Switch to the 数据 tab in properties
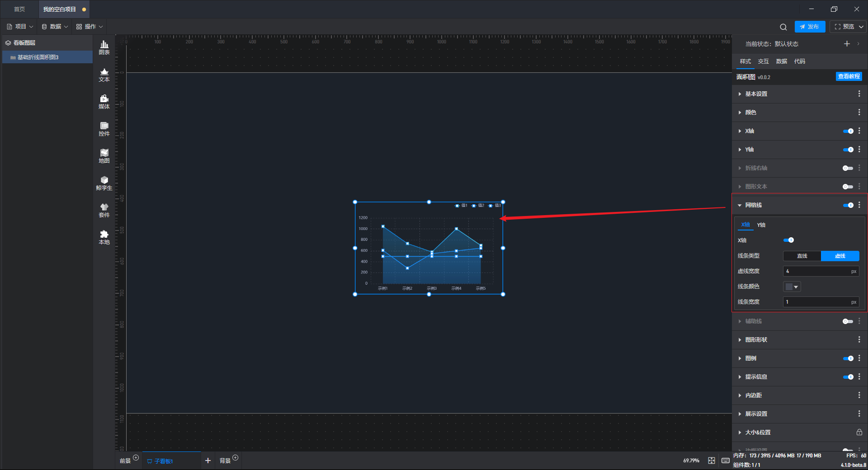 coord(781,61)
